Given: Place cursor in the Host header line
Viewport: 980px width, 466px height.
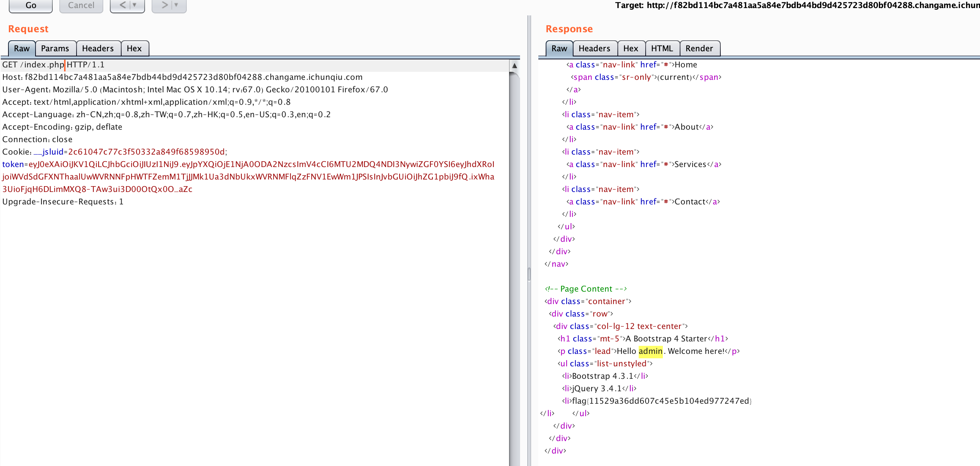Looking at the screenshot, I should point(193,77).
